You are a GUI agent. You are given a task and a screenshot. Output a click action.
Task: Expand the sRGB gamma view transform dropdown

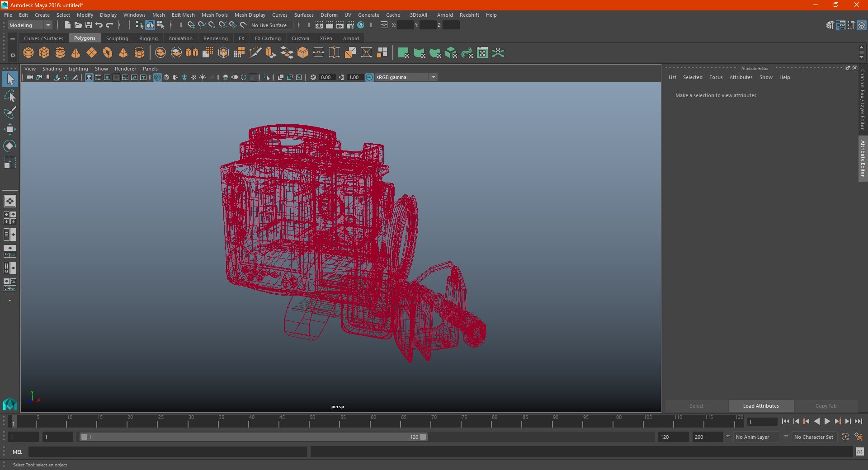click(x=433, y=77)
